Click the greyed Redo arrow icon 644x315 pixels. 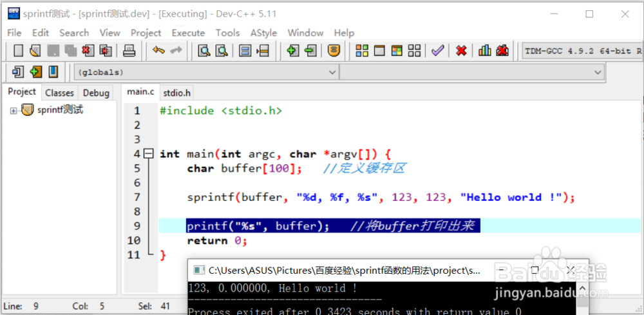click(176, 50)
